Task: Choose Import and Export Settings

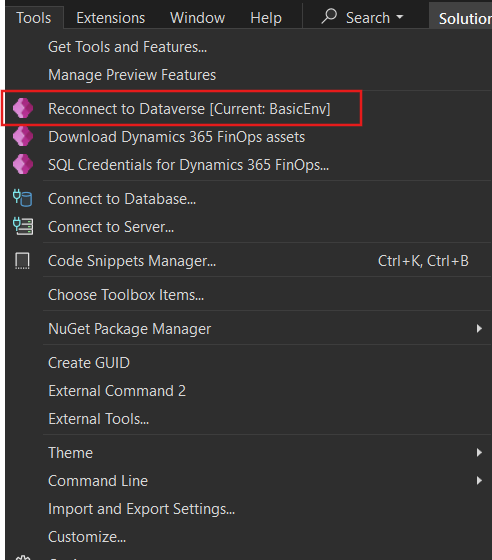Action: tap(141, 509)
